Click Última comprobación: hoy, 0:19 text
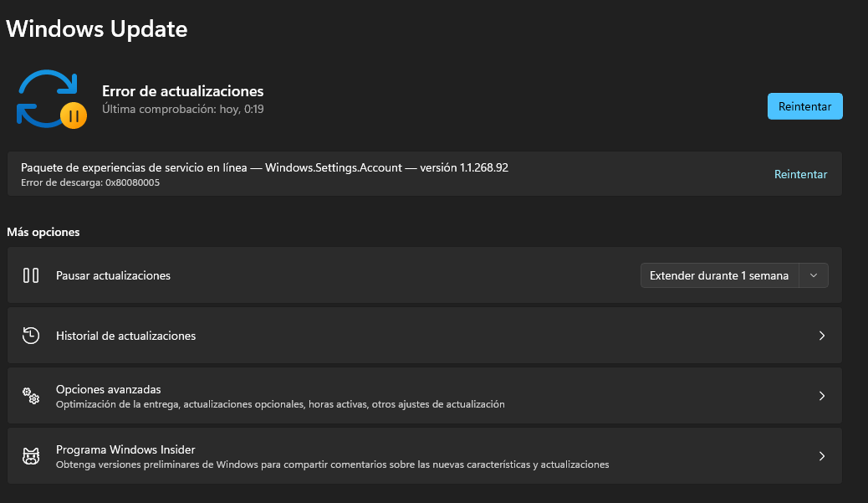Screen dimensions: 868x503 (x=182, y=109)
